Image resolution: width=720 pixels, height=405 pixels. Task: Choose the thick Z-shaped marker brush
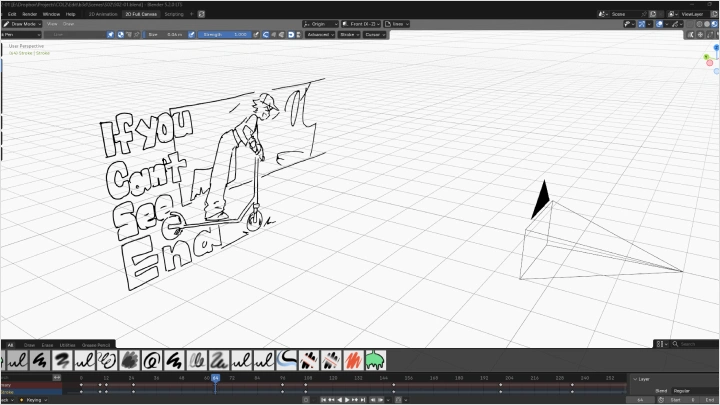pos(62,361)
